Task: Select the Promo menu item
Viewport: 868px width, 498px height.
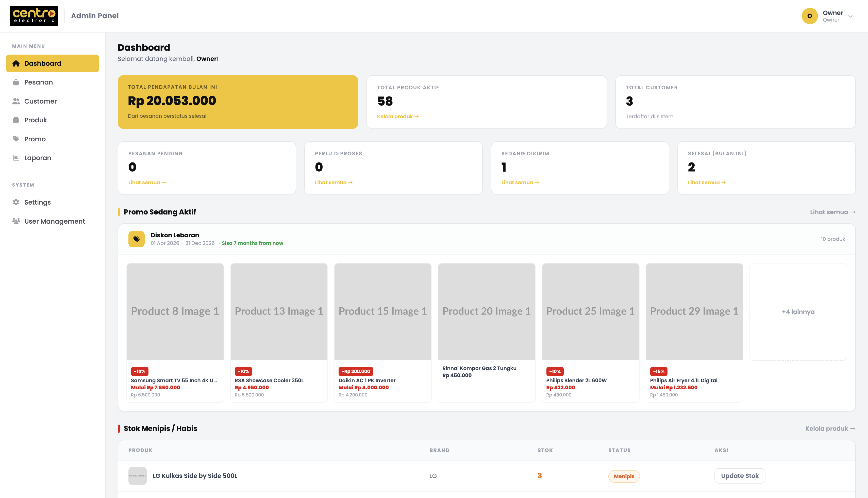Action: point(52,139)
